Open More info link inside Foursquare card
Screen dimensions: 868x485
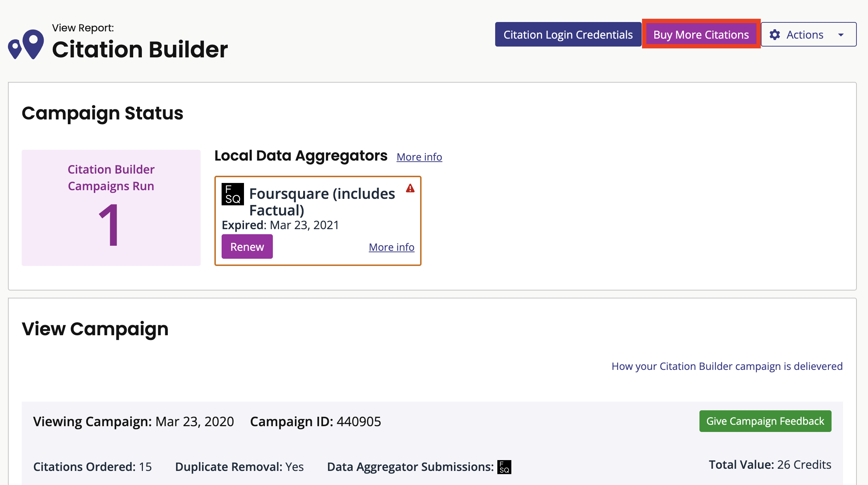(392, 247)
